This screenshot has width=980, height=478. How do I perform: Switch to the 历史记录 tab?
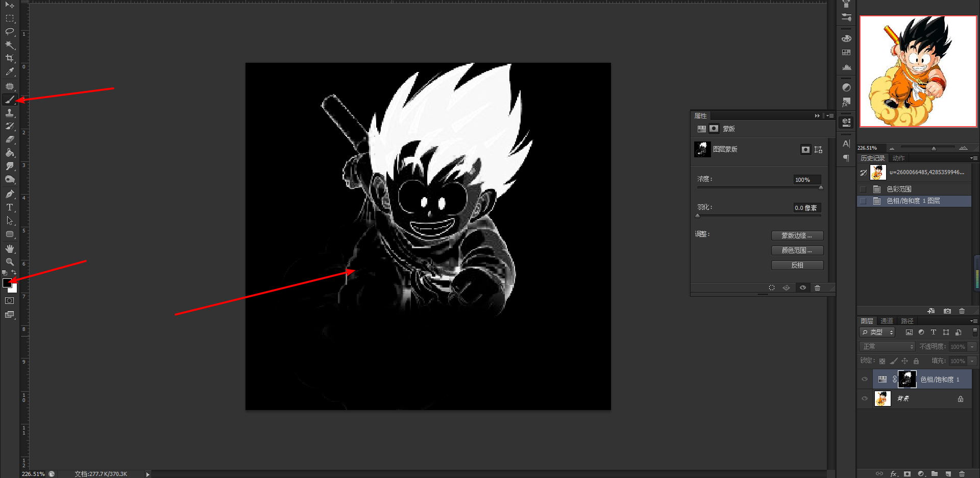873,158
